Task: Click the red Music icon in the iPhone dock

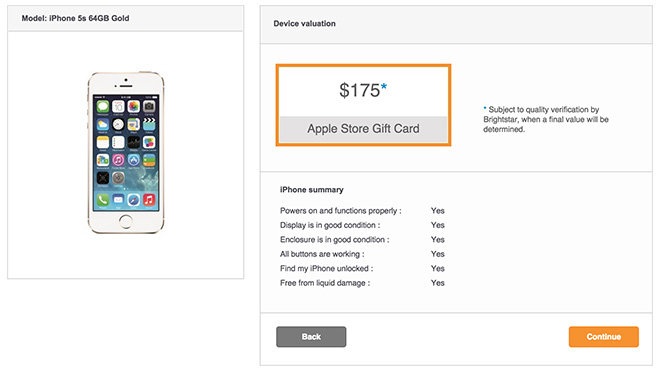Action: [x=149, y=200]
